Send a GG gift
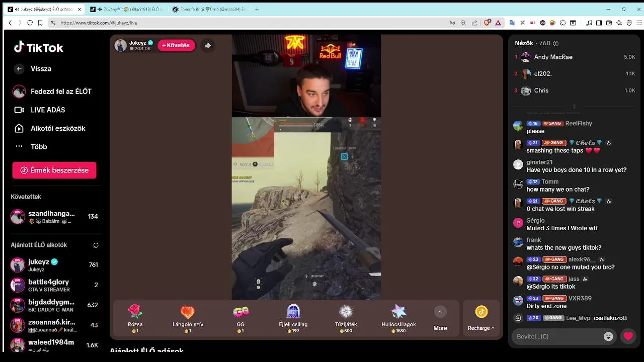644x362 pixels. [x=240, y=318]
